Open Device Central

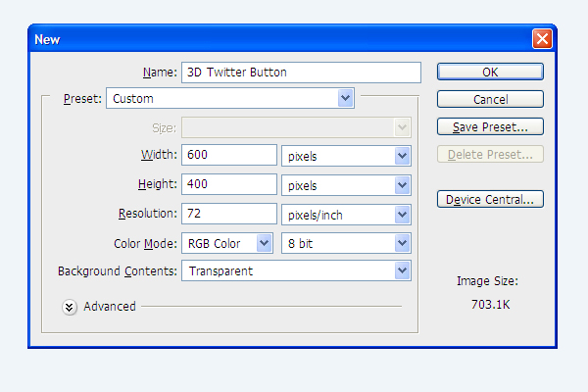490,199
